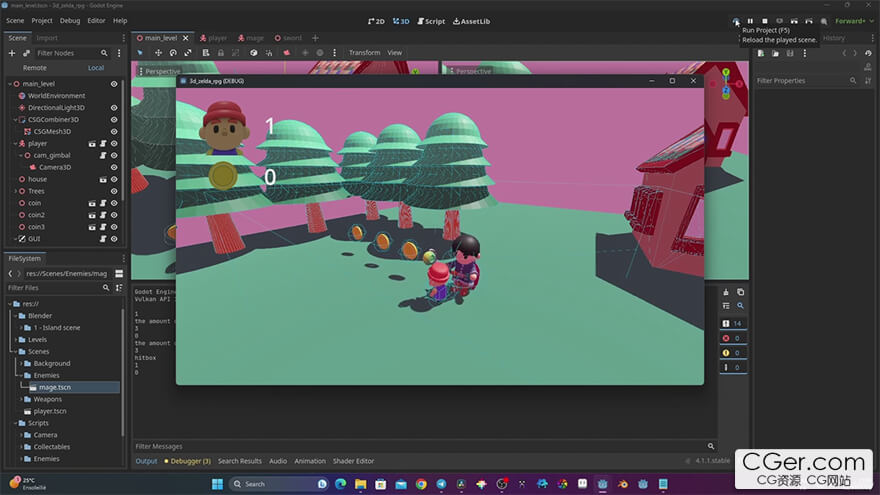
Task: Open the script attached to coin node
Action: 103,203
